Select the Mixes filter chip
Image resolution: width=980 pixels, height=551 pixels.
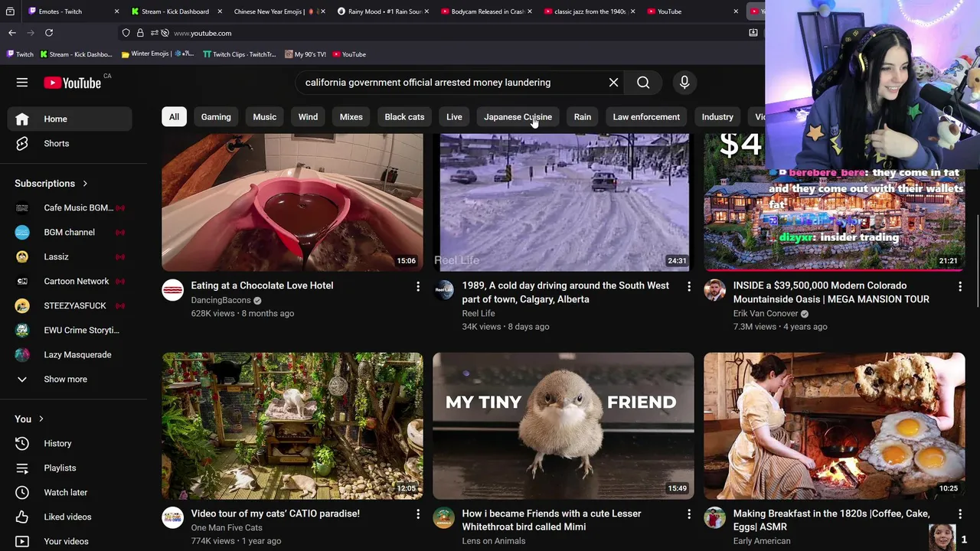[351, 117]
